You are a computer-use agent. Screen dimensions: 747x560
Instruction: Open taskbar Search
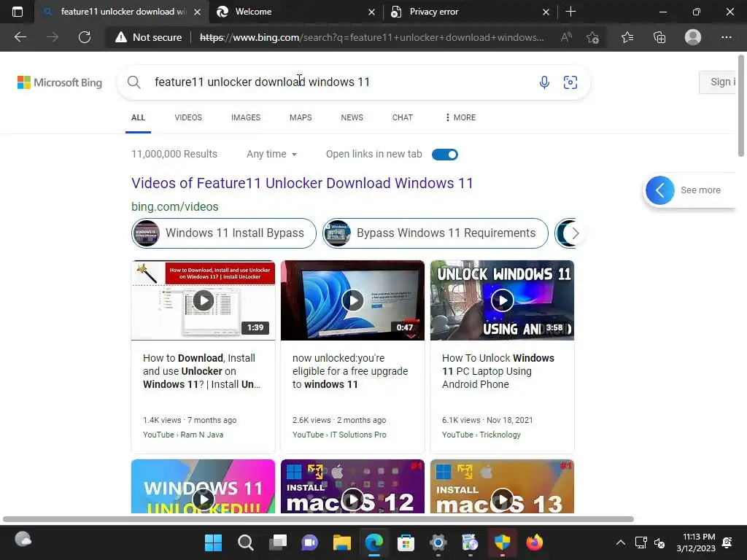(245, 542)
